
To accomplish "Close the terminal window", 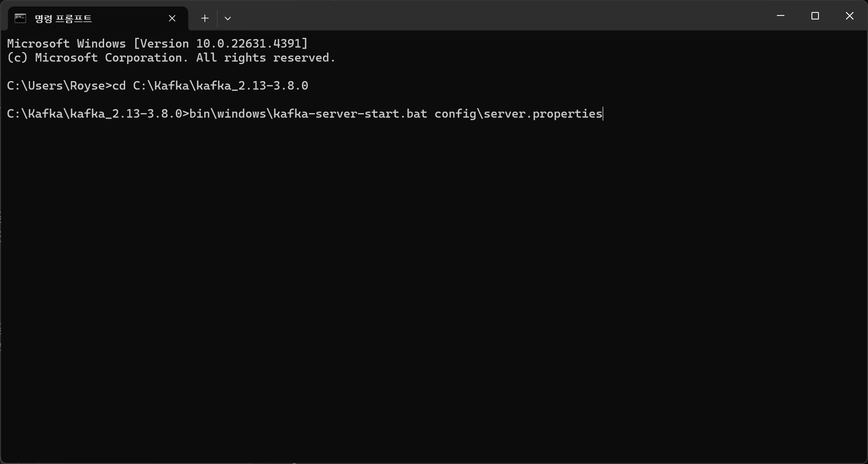I will [849, 16].
